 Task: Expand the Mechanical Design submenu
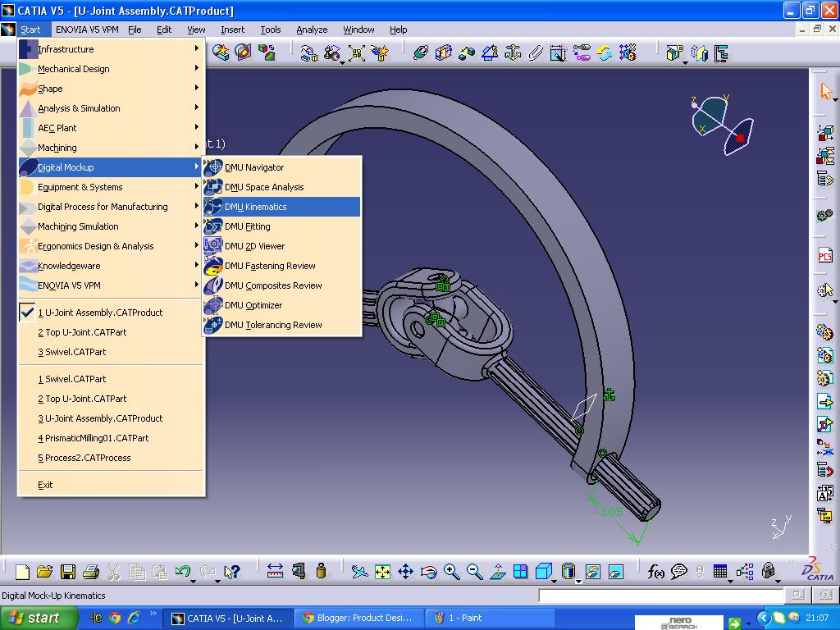[75, 69]
